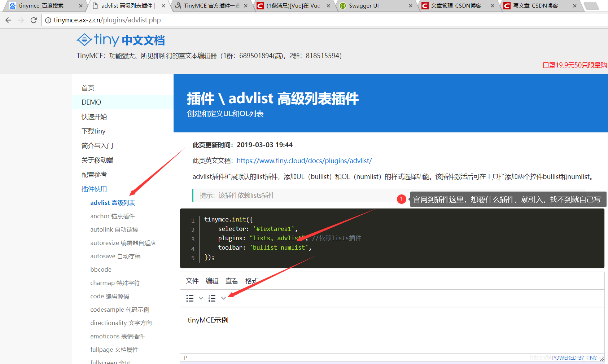Close the 写文章-CSDN博客 tab
Viewport: 608px width, 364px height.
point(575,6)
